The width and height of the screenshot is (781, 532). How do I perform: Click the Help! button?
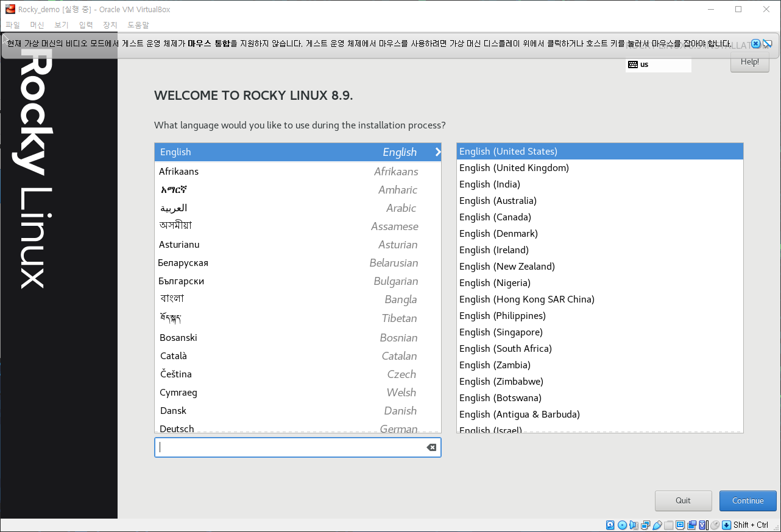coord(750,61)
